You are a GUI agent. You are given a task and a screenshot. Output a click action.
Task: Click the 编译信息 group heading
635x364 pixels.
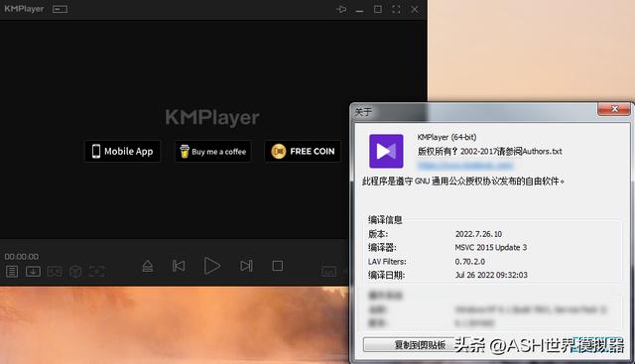click(x=385, y=220)
